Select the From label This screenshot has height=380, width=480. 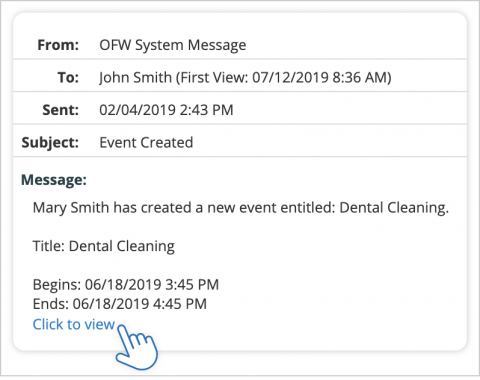(x=58, y=45)
